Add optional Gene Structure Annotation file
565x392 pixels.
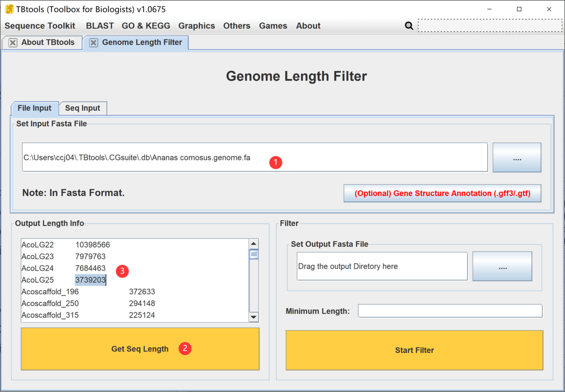442,193
